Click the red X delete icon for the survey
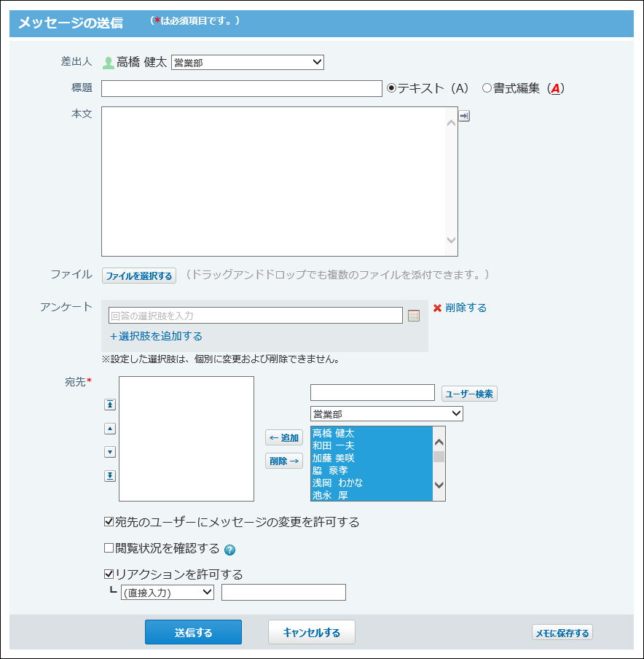The width and height of the screenshot is (644, 659). (437, 308)
